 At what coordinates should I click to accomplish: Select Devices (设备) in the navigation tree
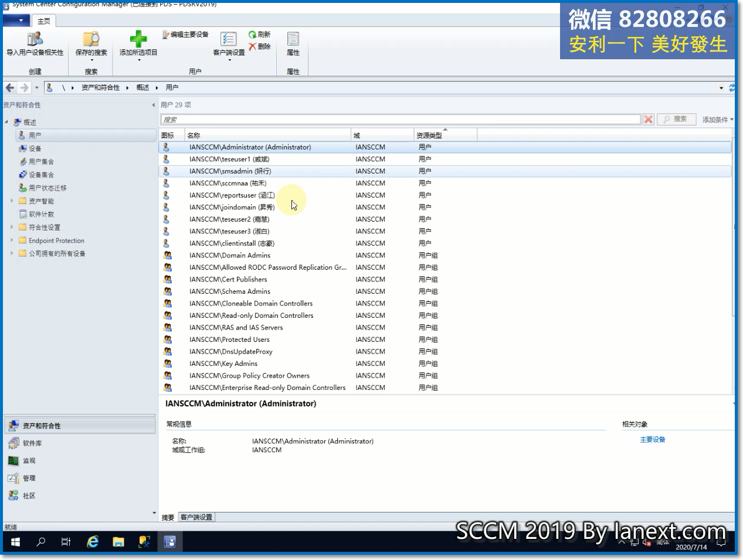tap(35, 148)
